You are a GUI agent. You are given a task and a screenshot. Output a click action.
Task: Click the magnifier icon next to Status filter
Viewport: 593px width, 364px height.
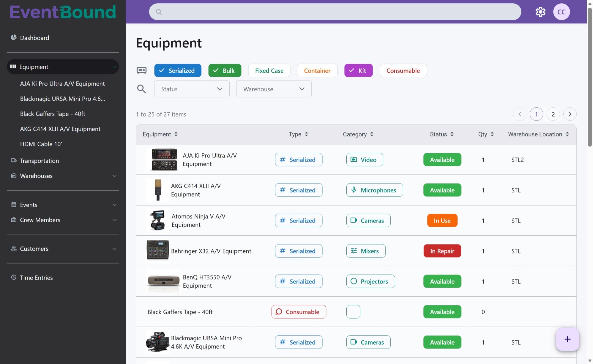click(141, 89)
